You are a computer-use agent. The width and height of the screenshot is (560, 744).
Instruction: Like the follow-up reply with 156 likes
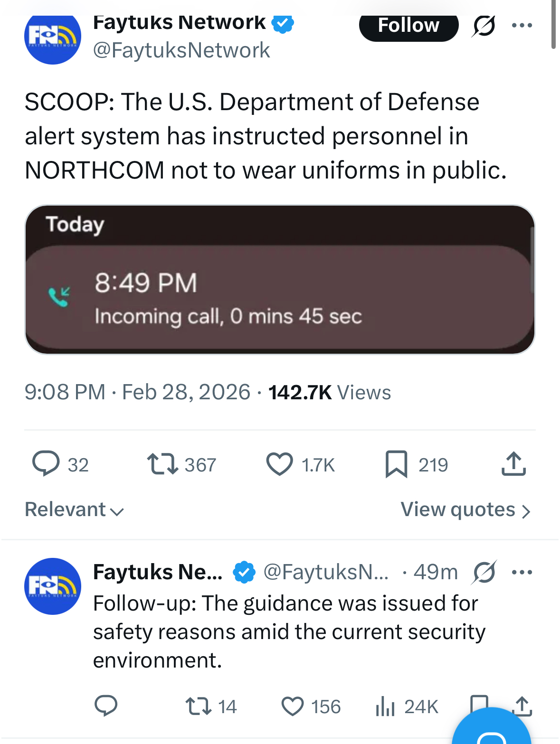pos(293,706)
